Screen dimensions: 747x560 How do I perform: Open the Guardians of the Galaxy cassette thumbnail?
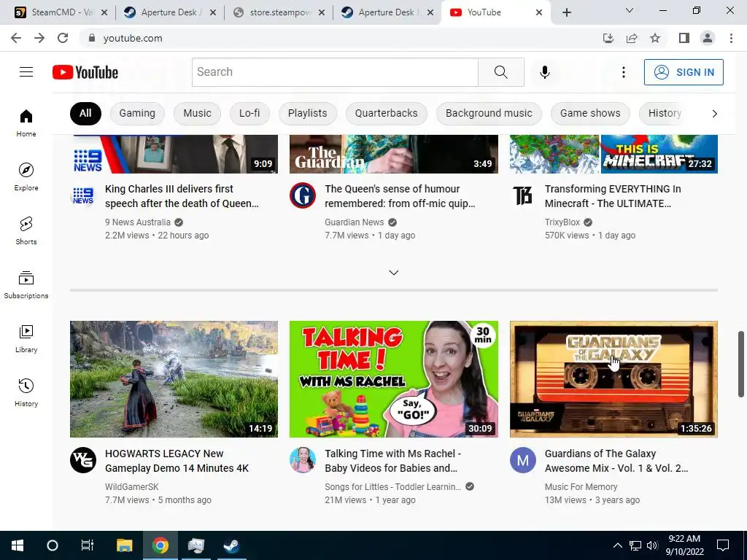614,379
